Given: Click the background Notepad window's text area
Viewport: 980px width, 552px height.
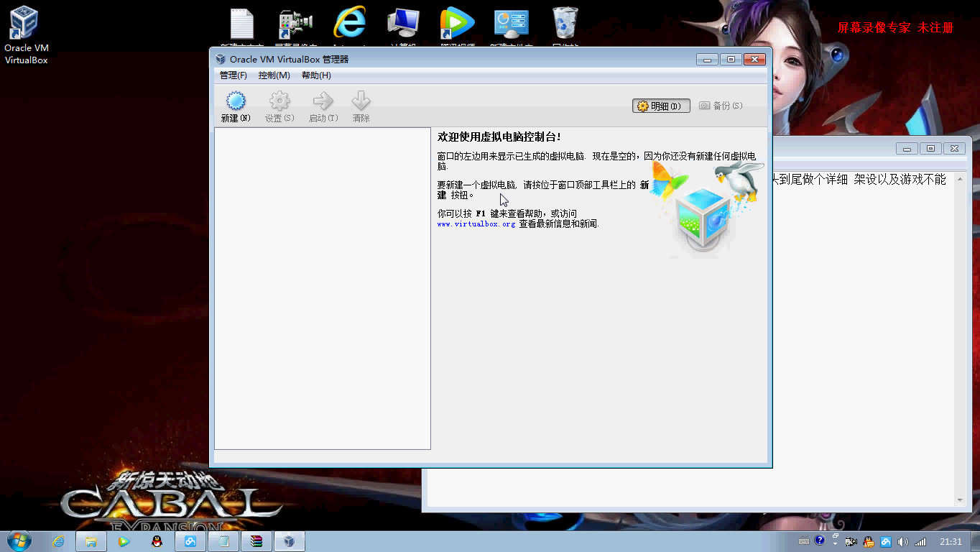Looking at the screenshot, I should click(x=864, y=339).
